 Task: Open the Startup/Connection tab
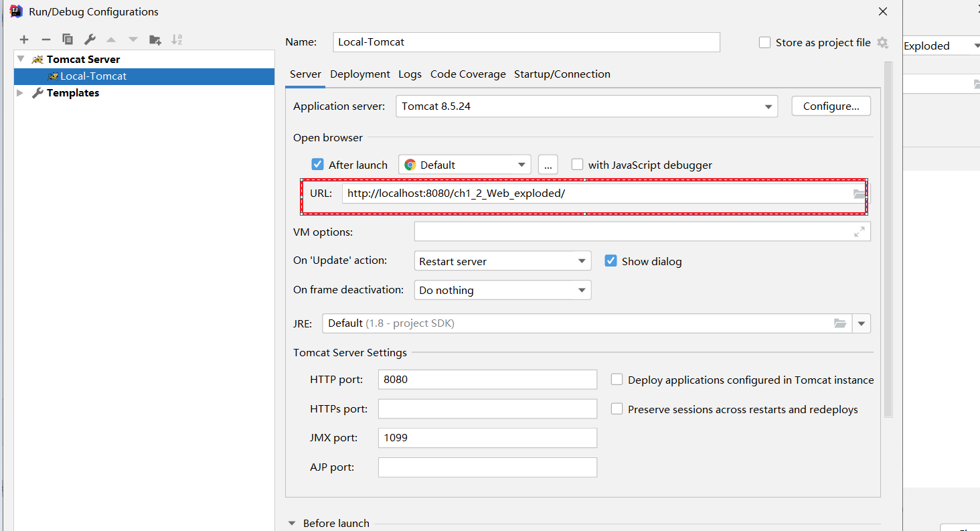point(562,74)
